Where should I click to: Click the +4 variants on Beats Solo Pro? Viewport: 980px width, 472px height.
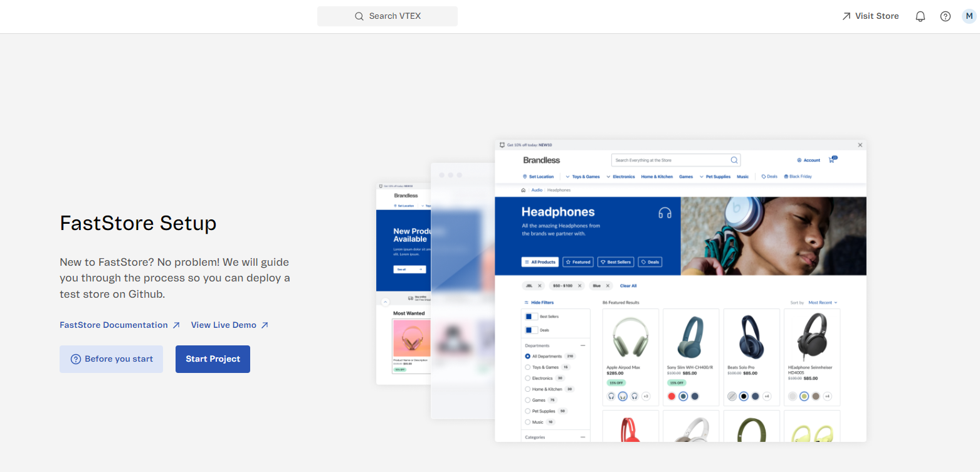[x=767, y=396]
